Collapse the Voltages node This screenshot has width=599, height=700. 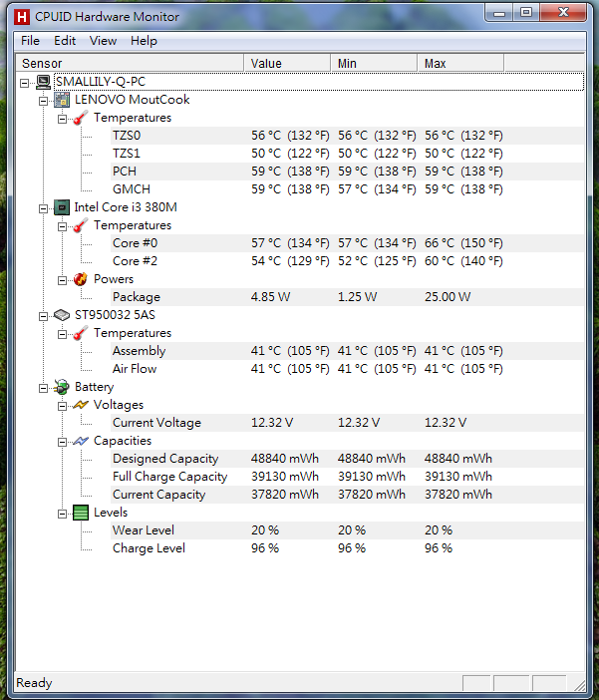point(62,406)
